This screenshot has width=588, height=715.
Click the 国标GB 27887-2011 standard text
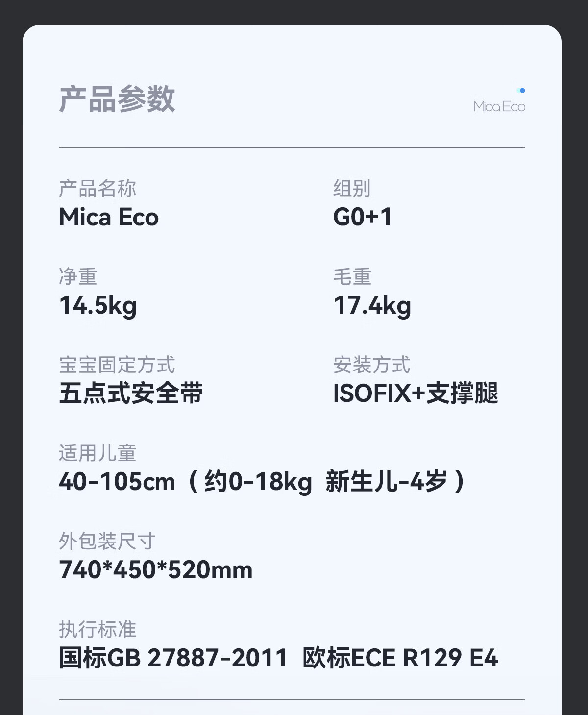[x=173, y=658]
